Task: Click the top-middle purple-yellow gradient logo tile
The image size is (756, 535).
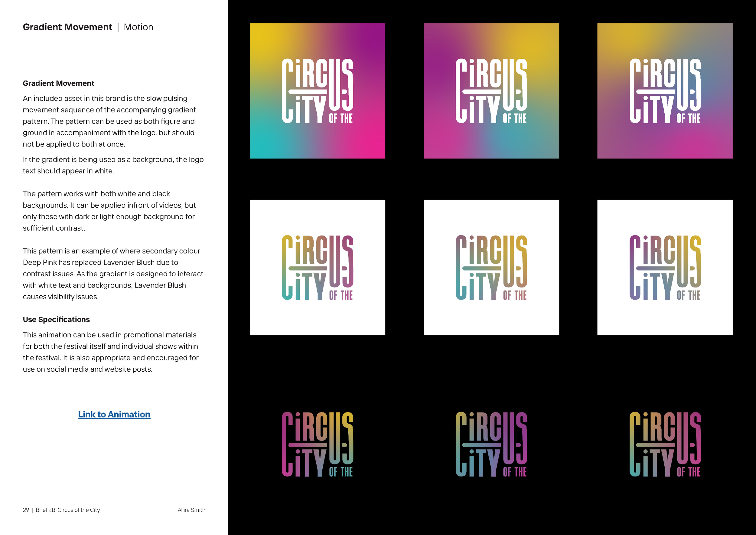Action: (x=491, y=90)
